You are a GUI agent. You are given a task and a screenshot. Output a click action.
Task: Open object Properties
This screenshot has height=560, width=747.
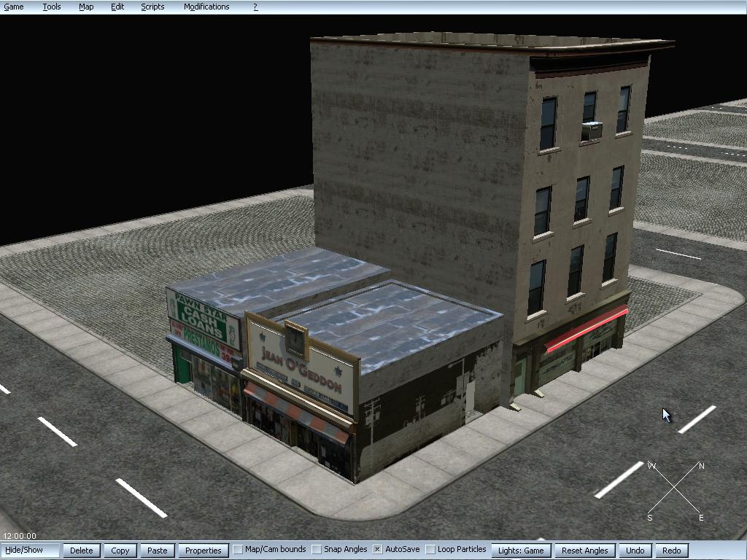[203, 551]
